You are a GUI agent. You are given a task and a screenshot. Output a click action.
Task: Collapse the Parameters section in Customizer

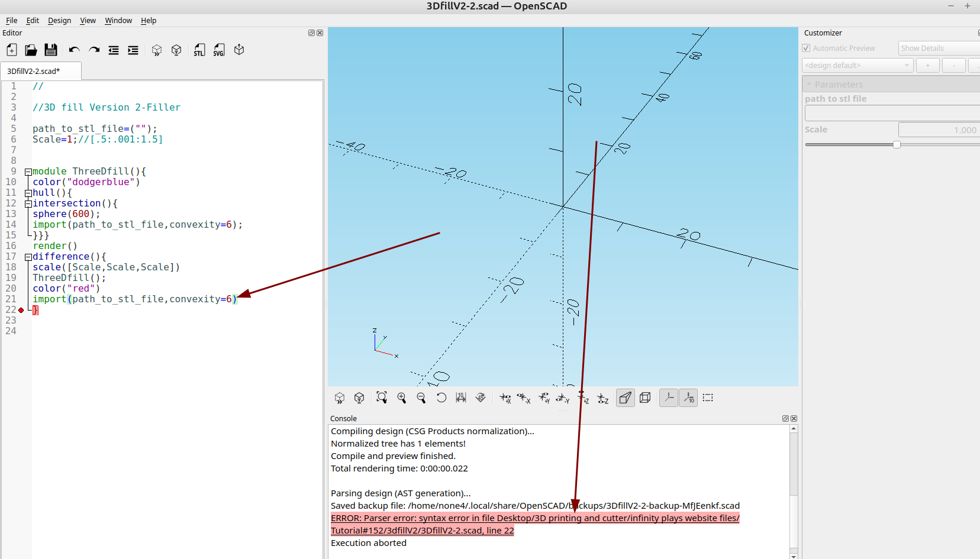[809, 85]
